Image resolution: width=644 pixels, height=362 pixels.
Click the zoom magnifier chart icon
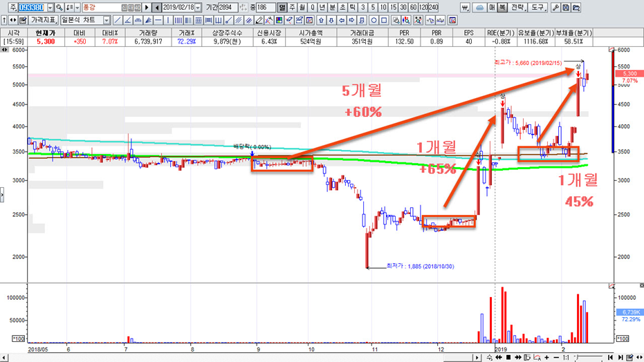[x=396, y=19]
